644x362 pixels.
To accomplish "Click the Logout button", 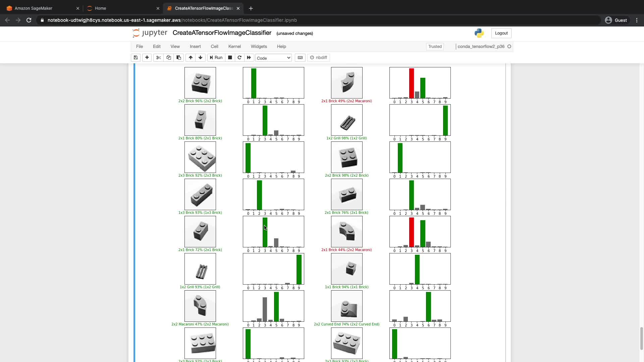I will [x=501, y=33].
